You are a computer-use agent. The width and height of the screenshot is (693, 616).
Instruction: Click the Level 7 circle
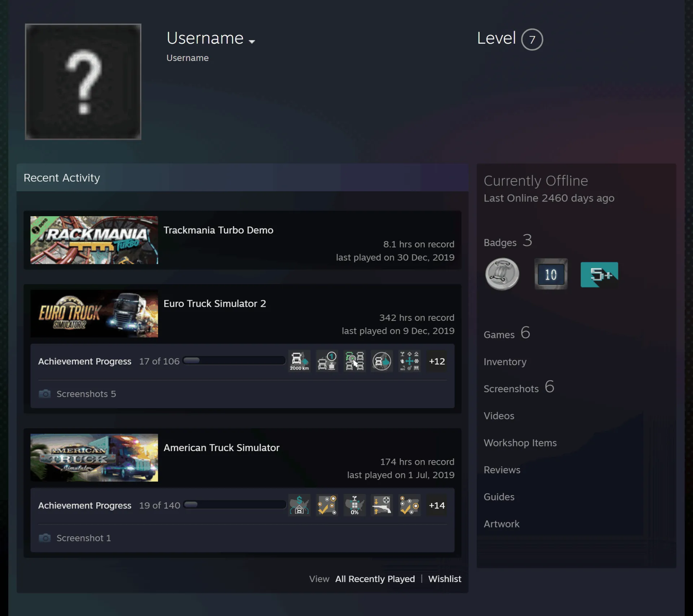tap(532, 39)
